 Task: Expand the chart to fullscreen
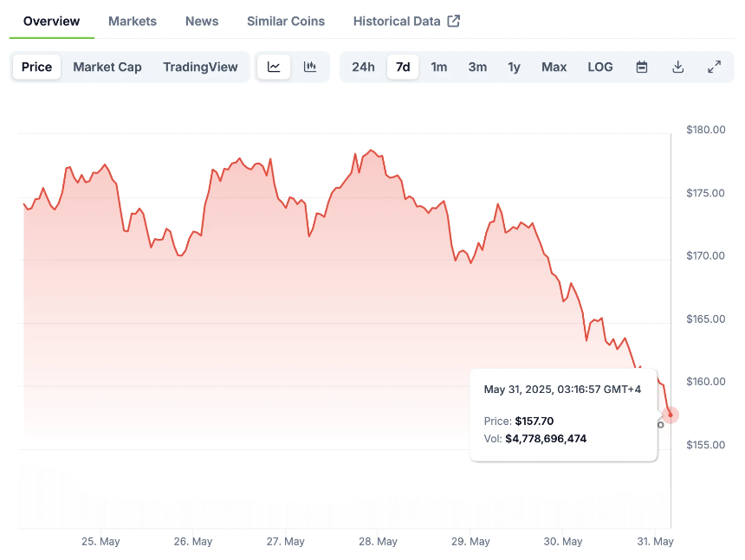(x=714, y=67)
